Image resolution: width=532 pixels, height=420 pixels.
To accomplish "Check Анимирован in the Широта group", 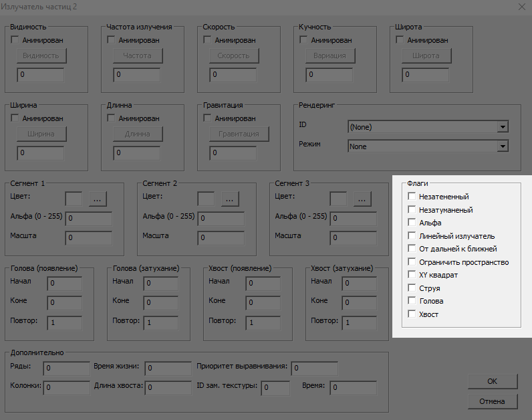I will (400, 39).
